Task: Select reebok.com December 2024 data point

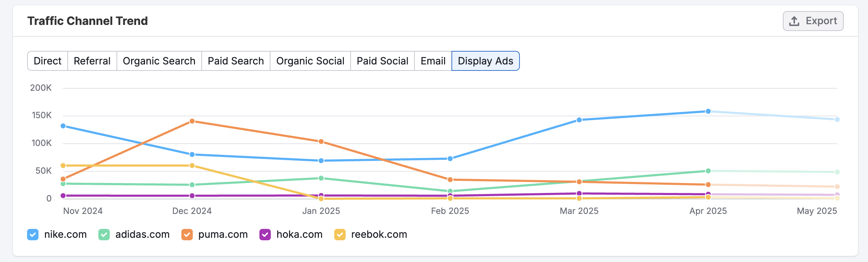Action: click(192, 166)
